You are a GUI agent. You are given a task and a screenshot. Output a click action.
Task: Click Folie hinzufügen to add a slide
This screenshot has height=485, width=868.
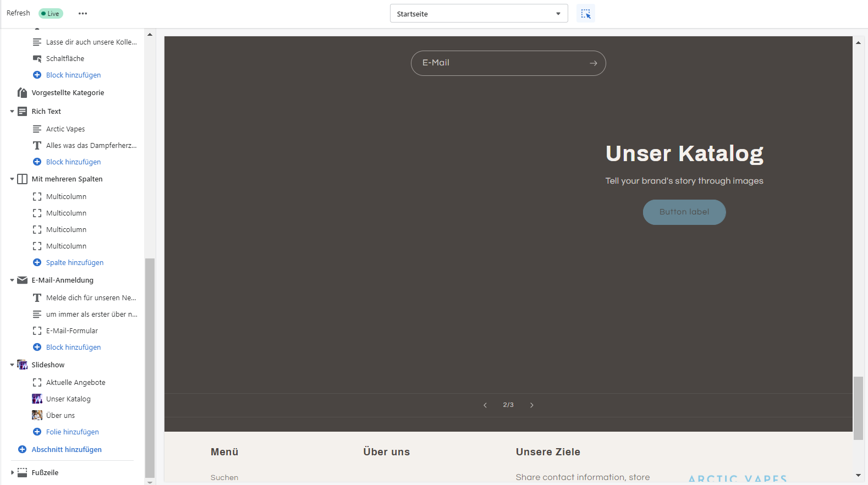pyautogui.click(x=73, y=432)
